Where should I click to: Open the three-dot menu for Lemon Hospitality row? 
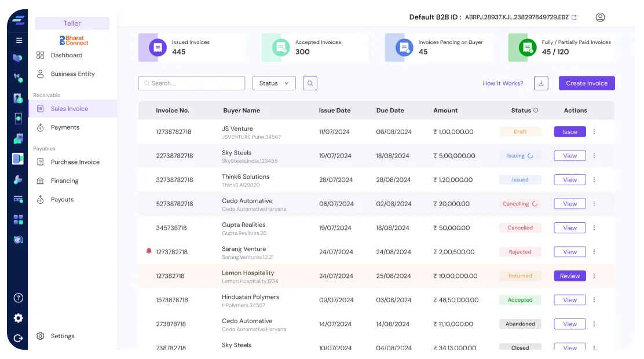(594, 276)
